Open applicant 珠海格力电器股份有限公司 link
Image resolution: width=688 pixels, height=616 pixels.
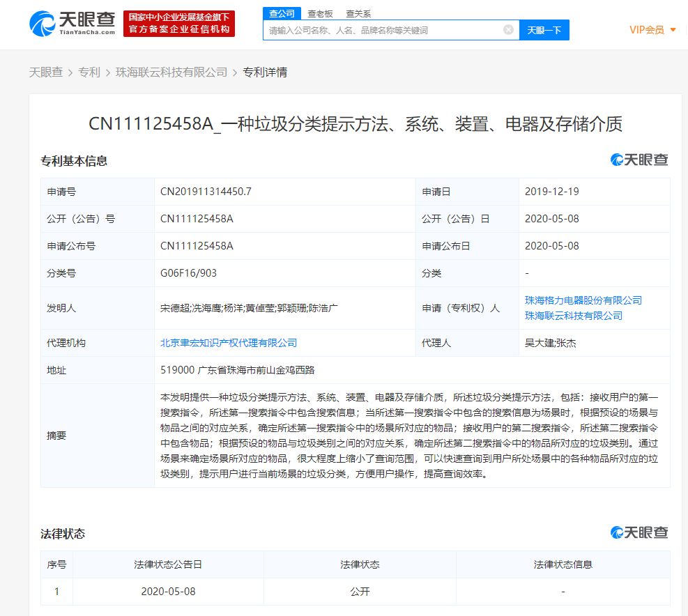point(583,300)
